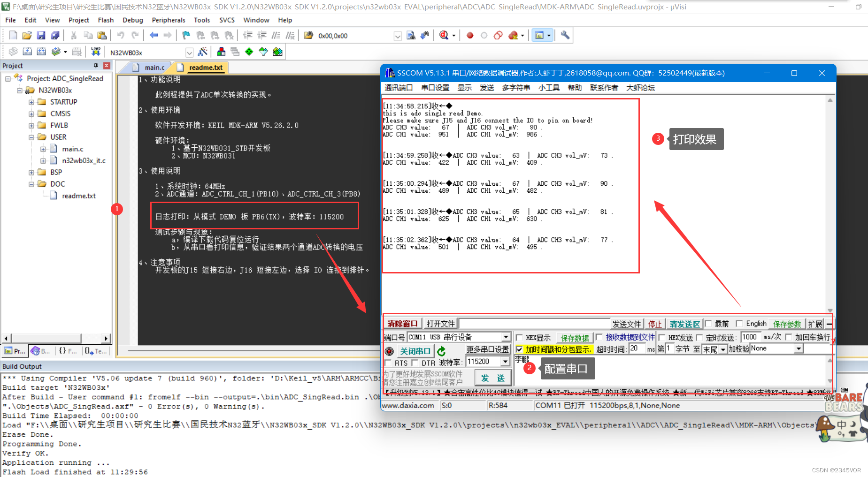
Task: Check the English checkbox in SSCOM
Action: click(x=739, y=324)
